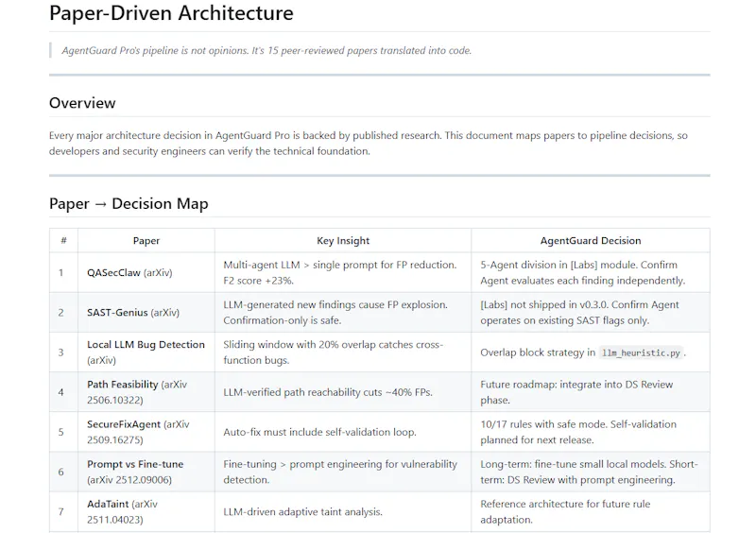
Task: Click the 'Reference architecture for future rule adaptation' cell
Action: point(591,512)
